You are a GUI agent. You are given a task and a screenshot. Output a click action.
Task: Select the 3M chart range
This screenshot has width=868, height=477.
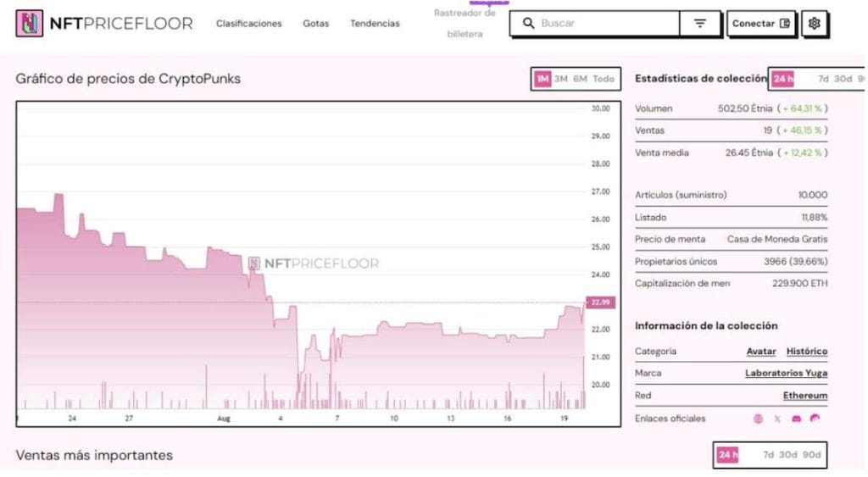(561, 79)
